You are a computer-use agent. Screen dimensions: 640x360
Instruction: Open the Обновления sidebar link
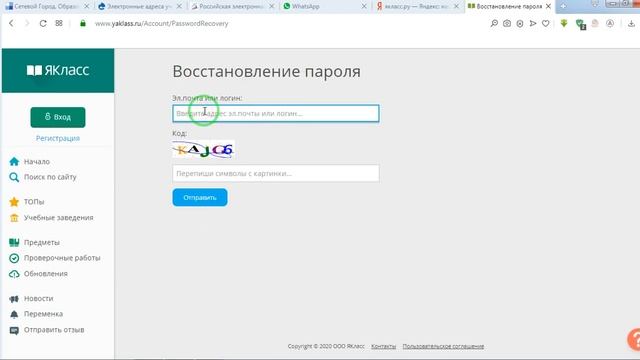[46, 274]
